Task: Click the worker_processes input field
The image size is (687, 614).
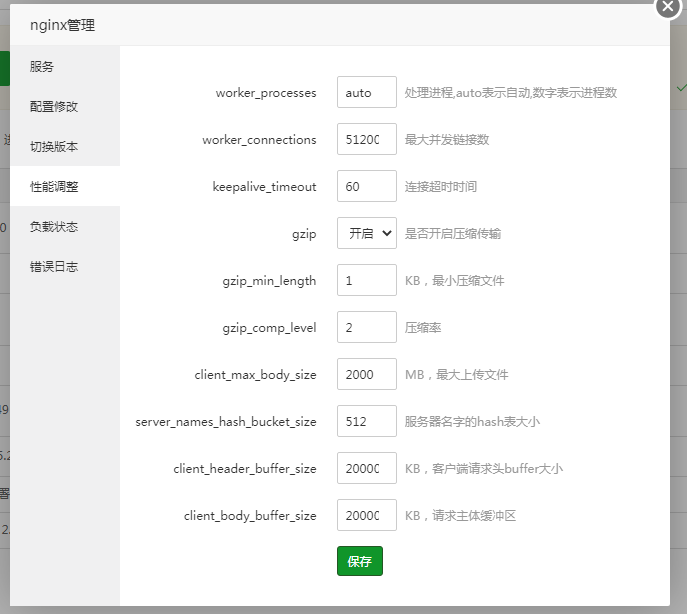Action: click(367, 92)
